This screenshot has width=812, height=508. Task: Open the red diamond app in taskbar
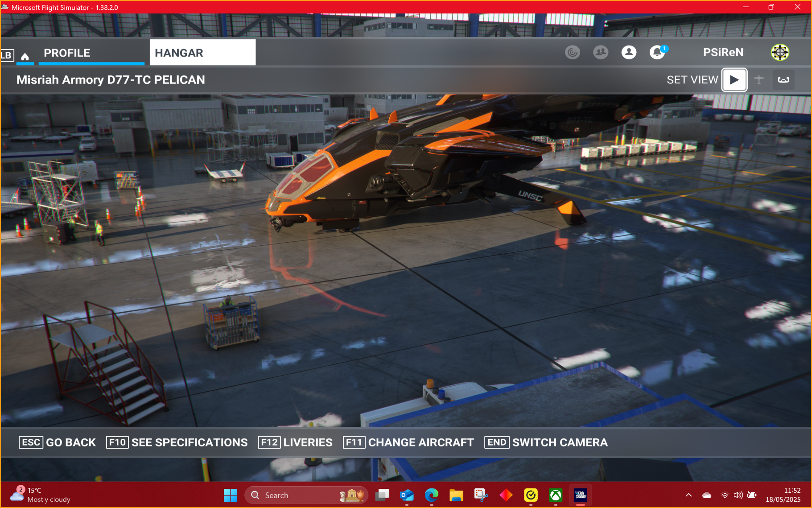coord(506,495)
